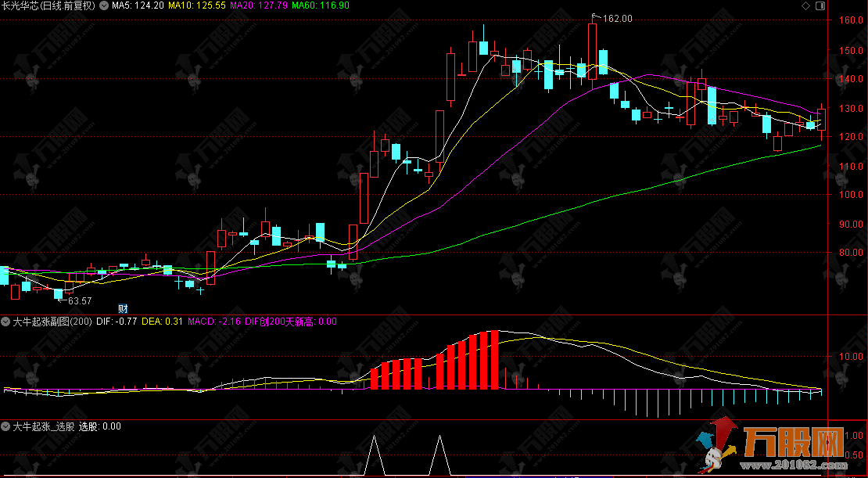Click the 财 financial marker icon
The image size is (868, 478).
coord(122,307)
